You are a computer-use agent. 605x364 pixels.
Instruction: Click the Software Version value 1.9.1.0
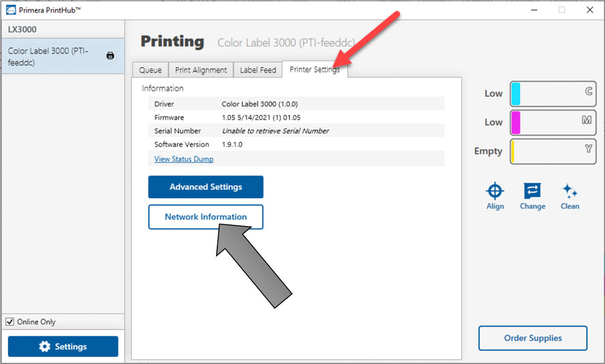tap(232, 145)
